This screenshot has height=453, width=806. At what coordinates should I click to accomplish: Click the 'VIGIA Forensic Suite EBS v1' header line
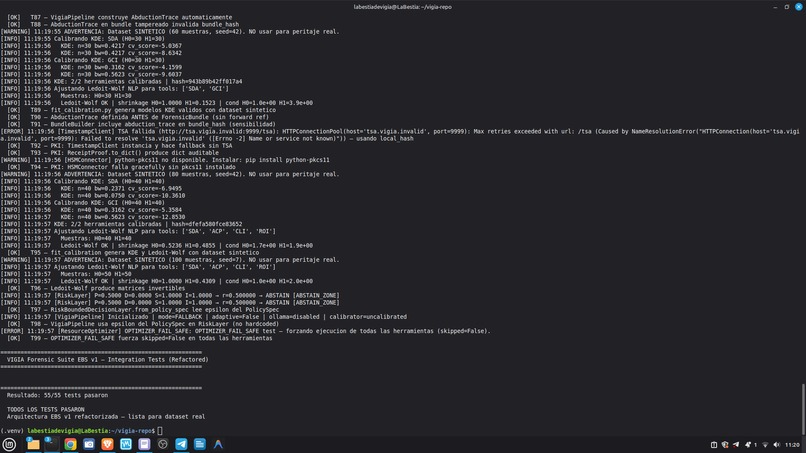107,359
